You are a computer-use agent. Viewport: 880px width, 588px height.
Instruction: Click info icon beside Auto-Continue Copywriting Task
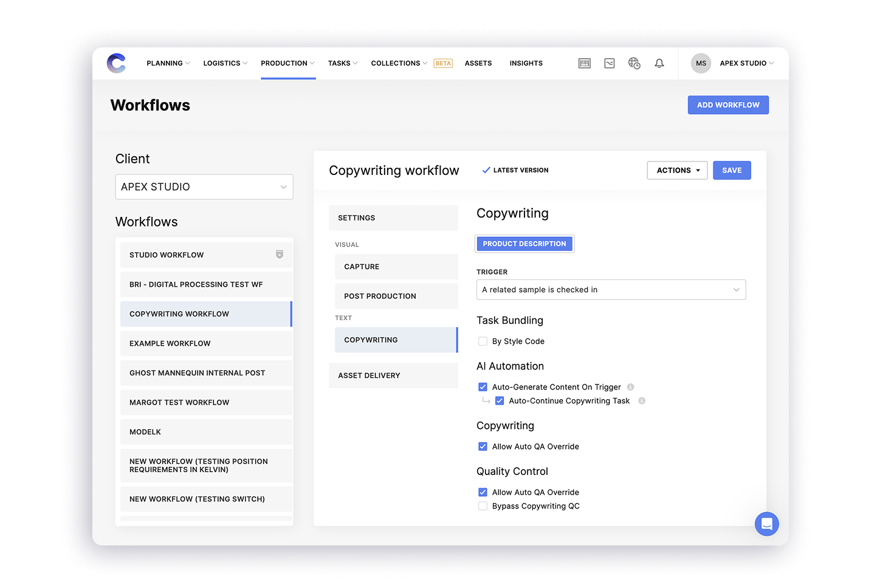tap(642, 401)
